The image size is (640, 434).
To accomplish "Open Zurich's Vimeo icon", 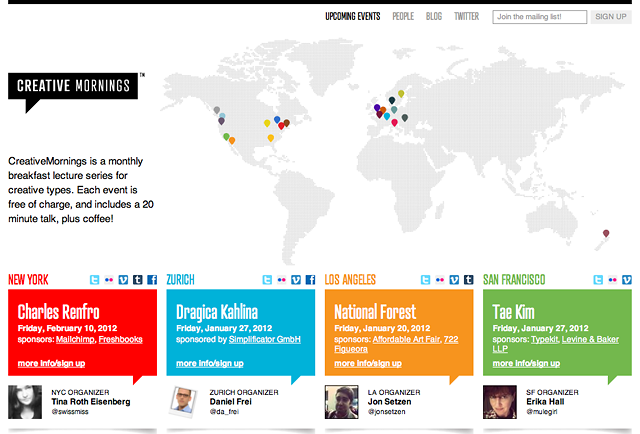I will click(296, 280).
